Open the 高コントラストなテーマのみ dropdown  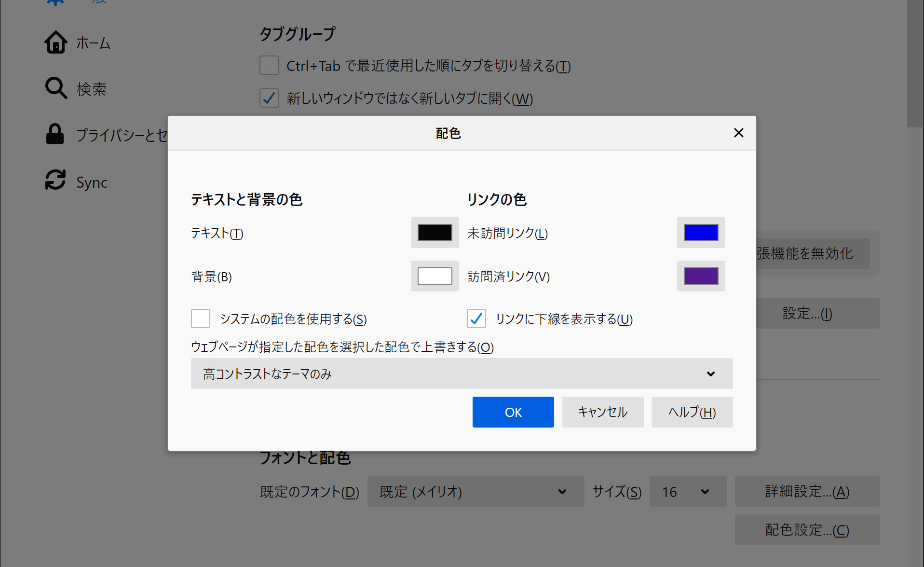(462, 373)
